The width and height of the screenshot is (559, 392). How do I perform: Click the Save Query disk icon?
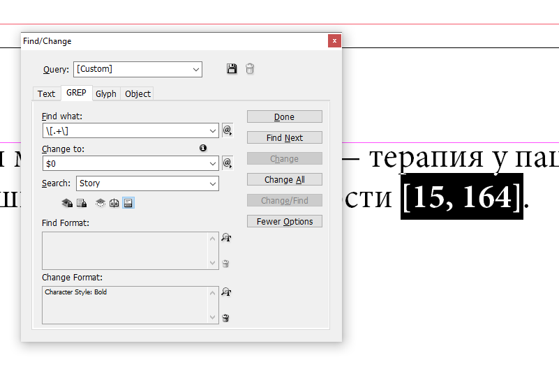(x=232, y=69)
